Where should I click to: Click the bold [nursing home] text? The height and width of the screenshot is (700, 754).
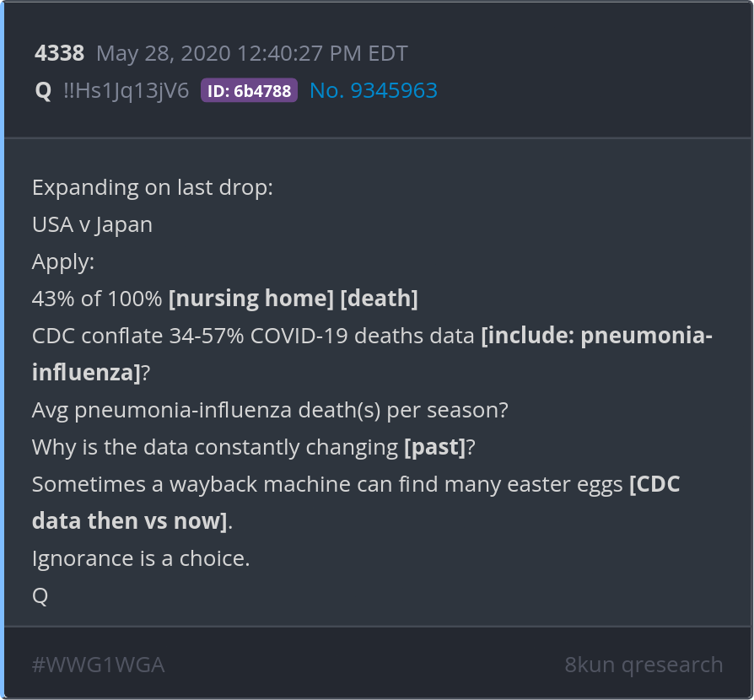coord(251,299)
